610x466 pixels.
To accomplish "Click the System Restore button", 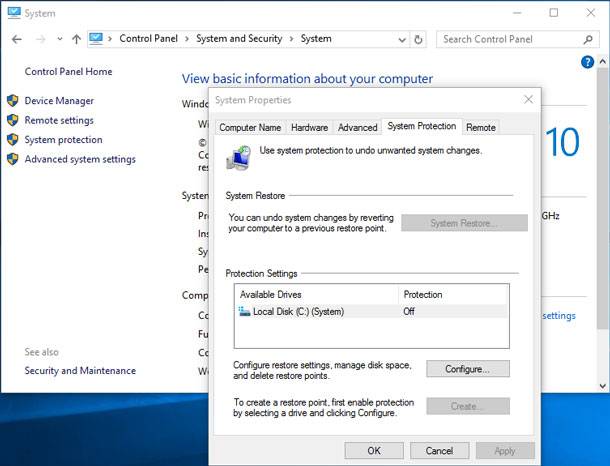I will 465,223.
